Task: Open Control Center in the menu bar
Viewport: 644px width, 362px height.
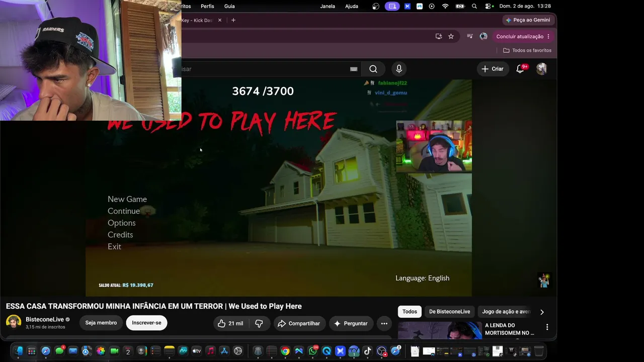Action: click(x=489, y=6)
